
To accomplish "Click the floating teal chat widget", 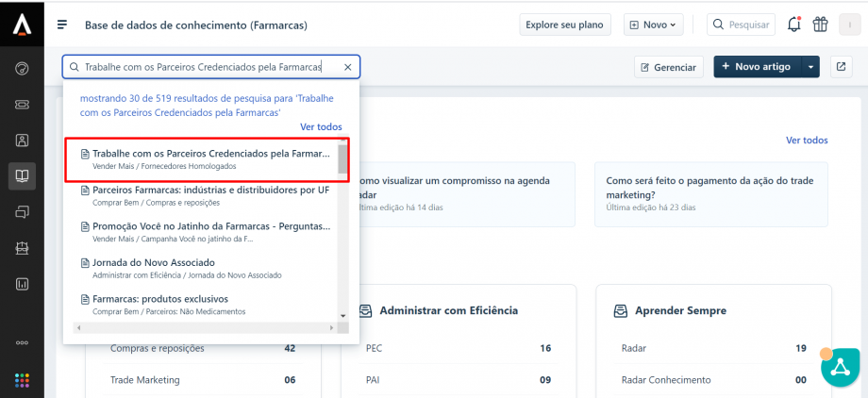I will point(842,366).
